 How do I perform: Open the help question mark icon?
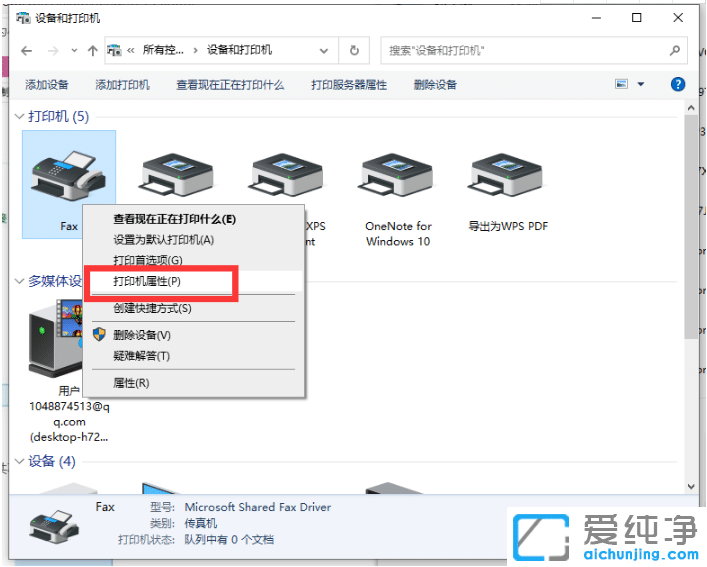pyautogui.click(x=678, y=85)
